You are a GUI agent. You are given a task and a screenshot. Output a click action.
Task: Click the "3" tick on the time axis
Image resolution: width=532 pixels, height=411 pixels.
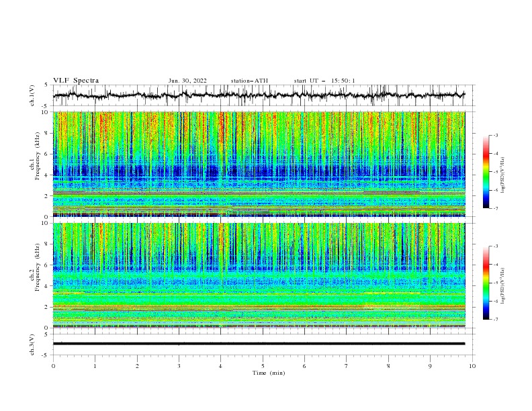[179, 366]
